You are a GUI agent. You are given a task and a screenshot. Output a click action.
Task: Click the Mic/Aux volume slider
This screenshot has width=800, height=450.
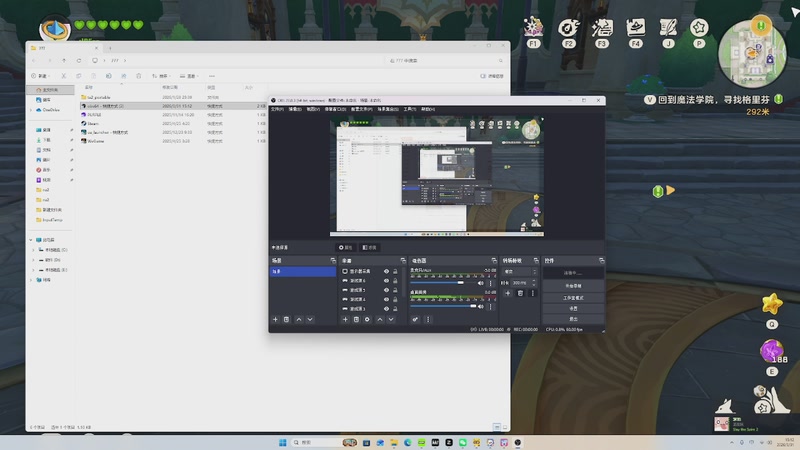point(443,283)
